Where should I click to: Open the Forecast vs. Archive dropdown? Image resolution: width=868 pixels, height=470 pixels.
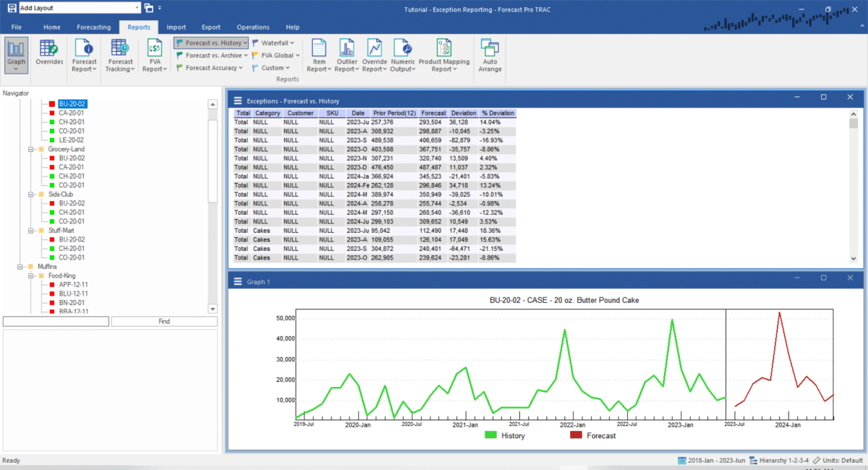pos(211,55)
